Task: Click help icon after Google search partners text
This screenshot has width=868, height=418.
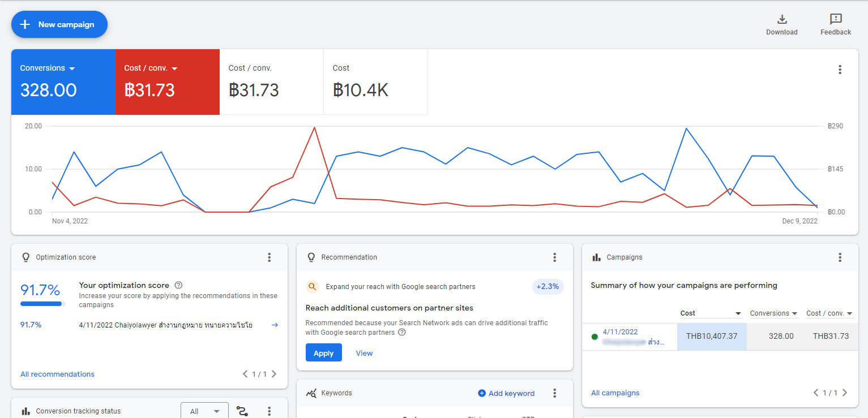Action: (402, 333)
